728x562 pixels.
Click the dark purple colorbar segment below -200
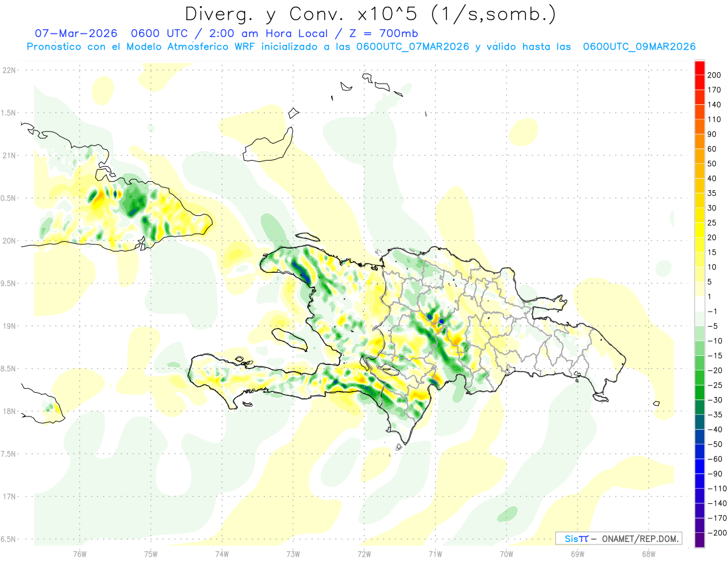tap(699, 540)
